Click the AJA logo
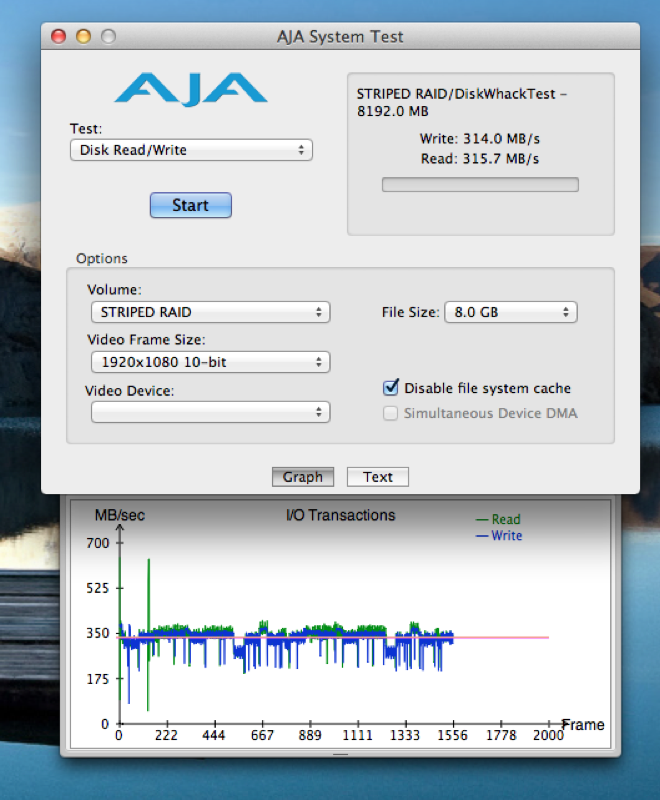660x800 pixels. [190, 88]
